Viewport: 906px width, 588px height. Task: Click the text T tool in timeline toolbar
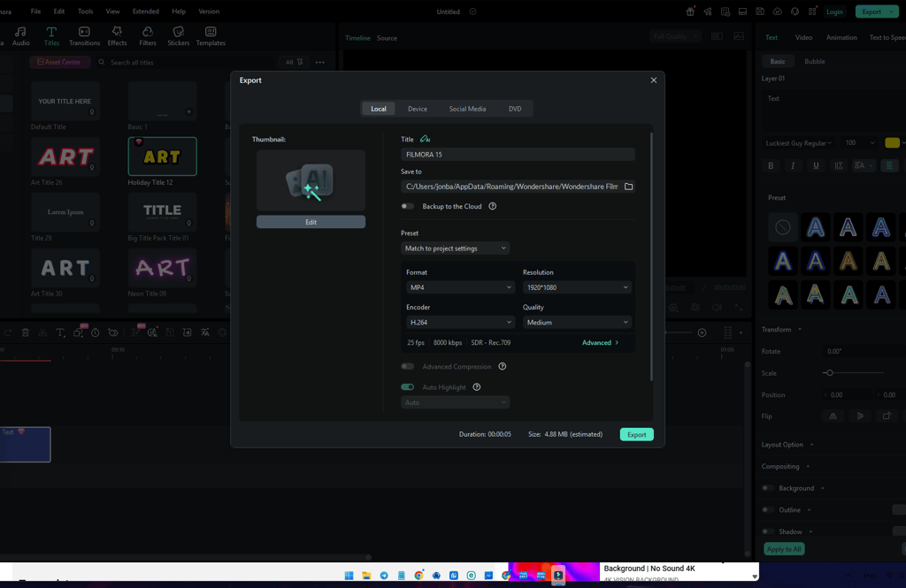tap(60, 332)
